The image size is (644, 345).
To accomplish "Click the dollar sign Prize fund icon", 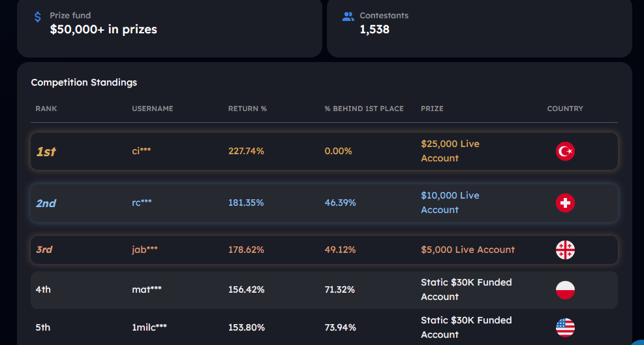I will pyautogui.click(x=37, y=17).
